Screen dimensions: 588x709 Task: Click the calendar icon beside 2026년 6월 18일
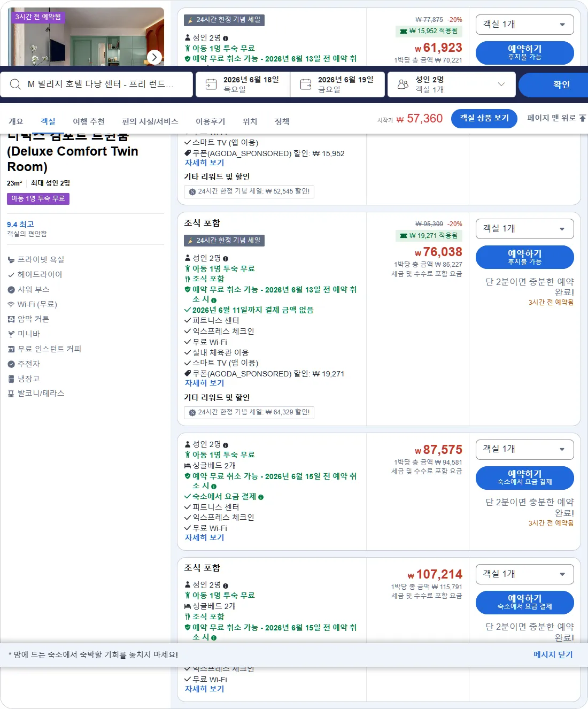click(x=211, y=84)
